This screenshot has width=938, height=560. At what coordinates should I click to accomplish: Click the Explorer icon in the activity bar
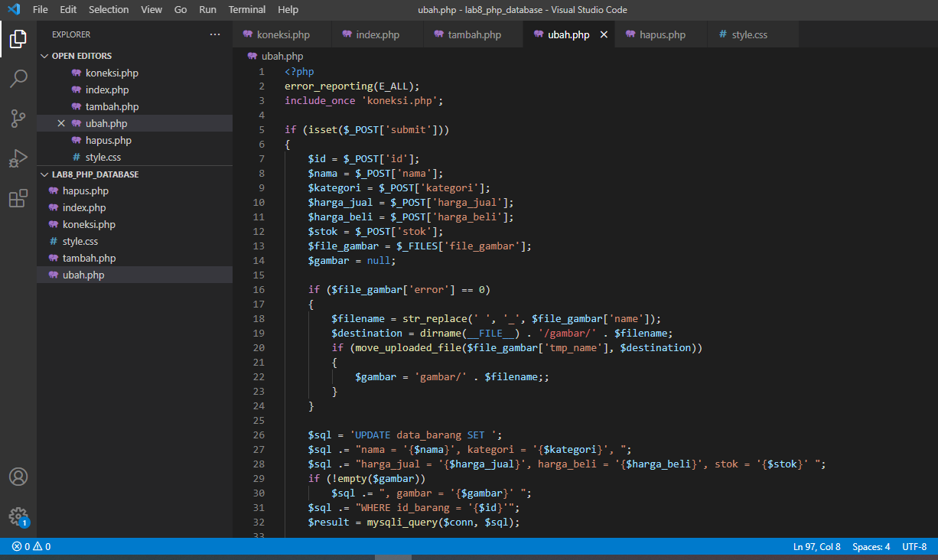click(x=19, y=37)
